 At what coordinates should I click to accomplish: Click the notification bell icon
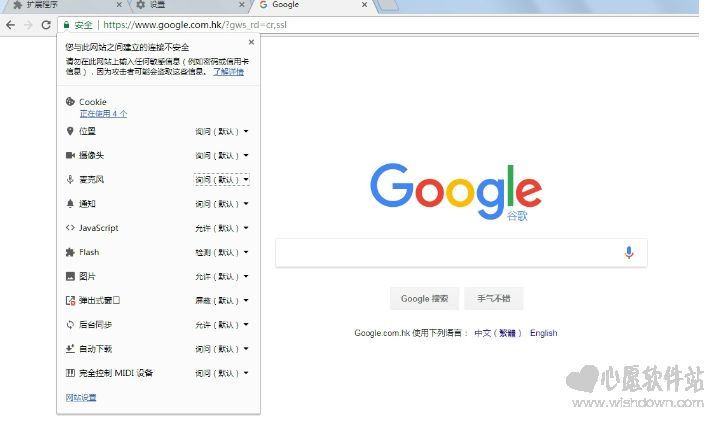tap(70, 204)
